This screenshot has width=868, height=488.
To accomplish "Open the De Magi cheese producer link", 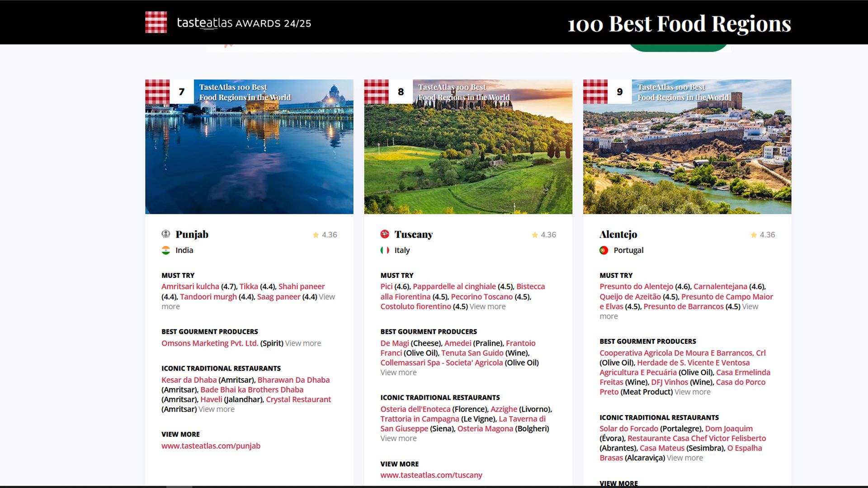I will (395, 343).
